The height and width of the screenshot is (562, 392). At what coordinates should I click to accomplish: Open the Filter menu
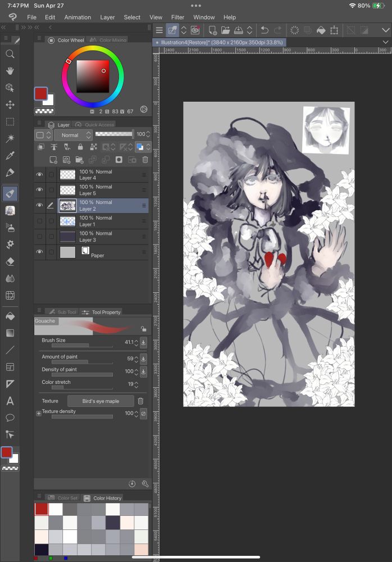[x=177, y=17]
